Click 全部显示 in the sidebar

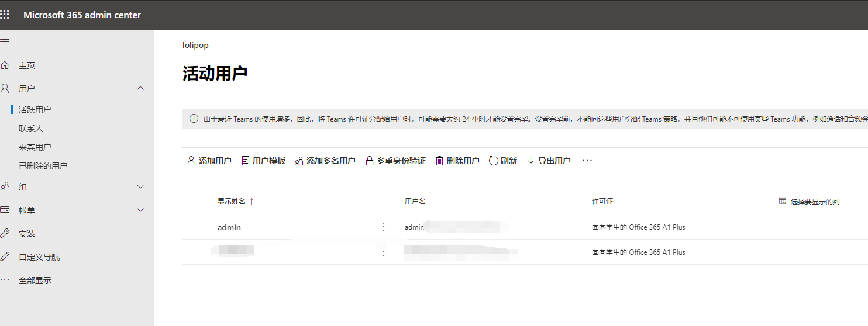pos(35,280)
